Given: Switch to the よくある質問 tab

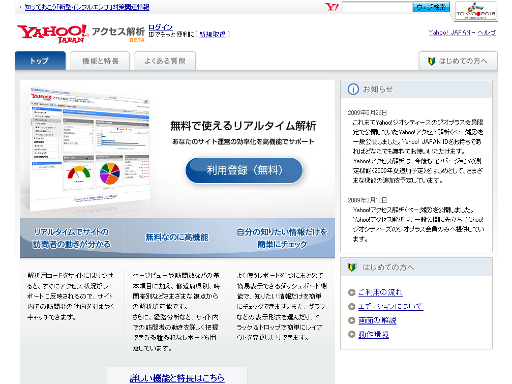Looking at the screenshot, I should click(x=165, y=61).
